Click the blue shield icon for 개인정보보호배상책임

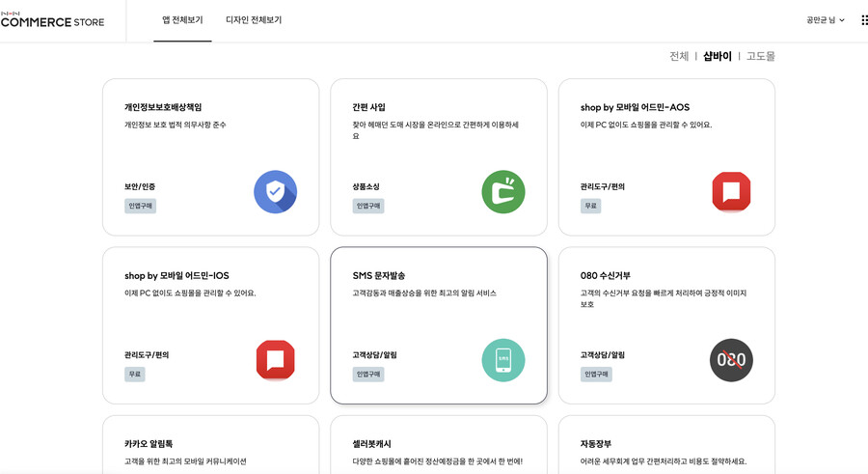[275, 192]
